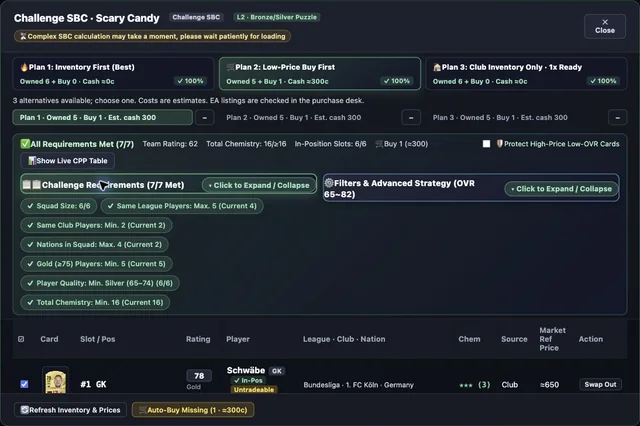Click Gold (≥75) Players Min. 5 chip
This screenshot has width=640, height=426.
coord(97,264)
